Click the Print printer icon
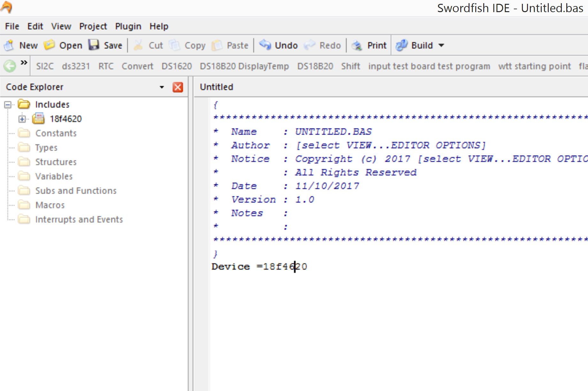Screen dimensions: 588x391 coord(357,45)
